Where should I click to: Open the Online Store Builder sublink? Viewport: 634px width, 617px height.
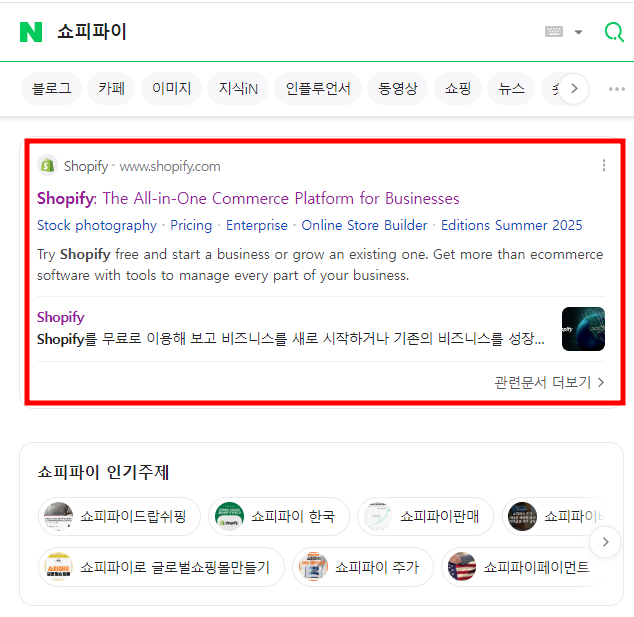click(x=364, y=225)
